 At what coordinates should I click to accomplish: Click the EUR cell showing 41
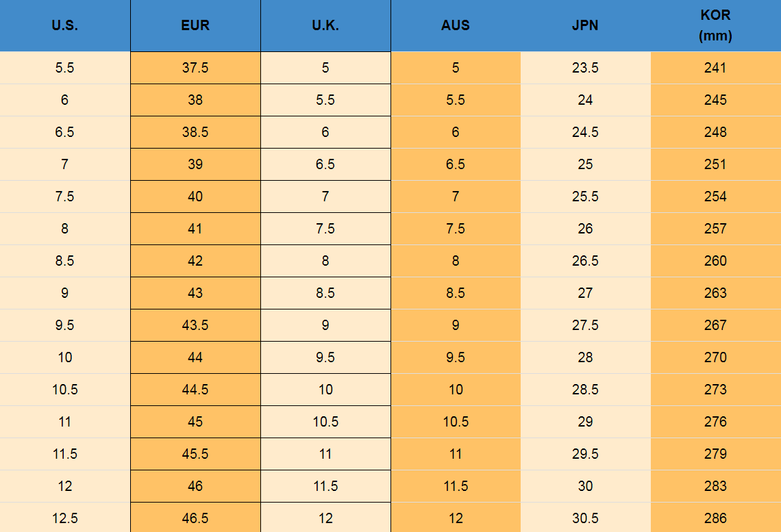click(x=195, y=229)
